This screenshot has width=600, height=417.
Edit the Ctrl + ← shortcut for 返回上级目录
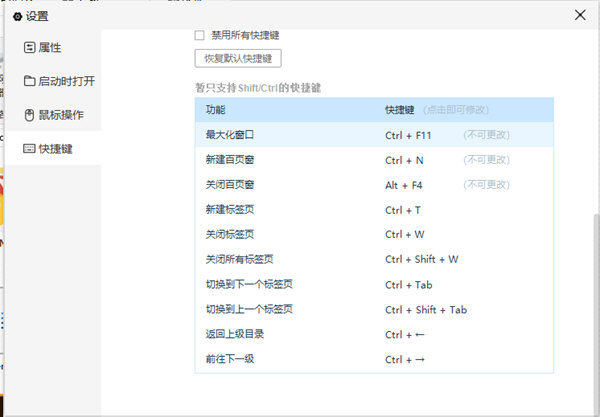tap(404, 334)
